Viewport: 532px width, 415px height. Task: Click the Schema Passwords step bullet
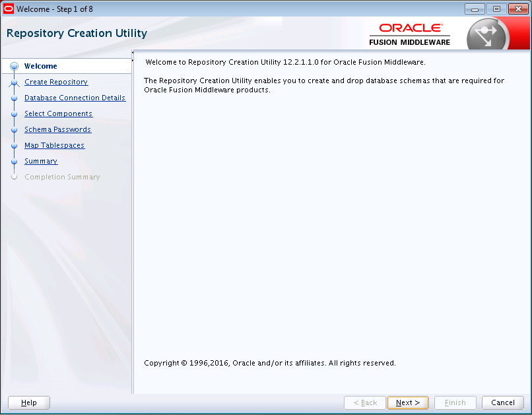tap(14, 130)
